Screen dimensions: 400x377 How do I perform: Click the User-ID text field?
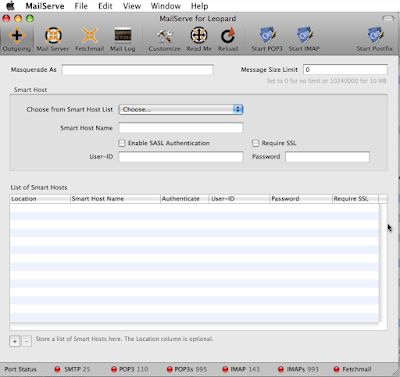coord(181,157)
